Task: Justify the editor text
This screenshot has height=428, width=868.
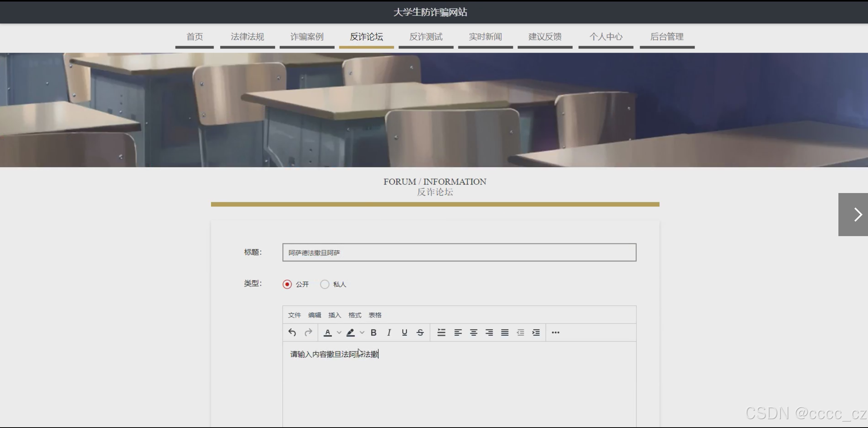Action: click(x=505, y=333)
